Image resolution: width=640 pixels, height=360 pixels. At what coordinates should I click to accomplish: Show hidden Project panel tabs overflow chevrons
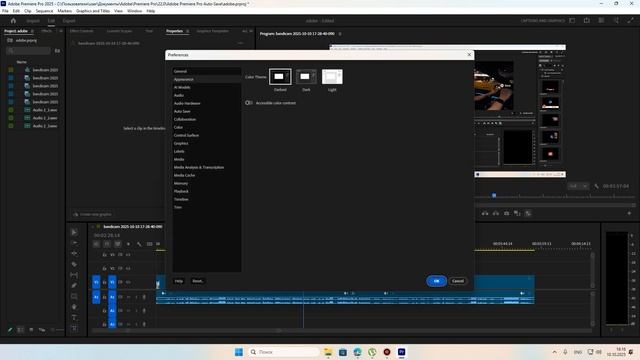coord(61,31)
